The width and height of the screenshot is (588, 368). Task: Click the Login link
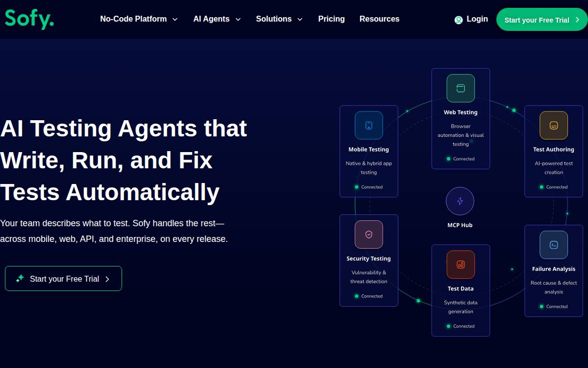[477, 19]
